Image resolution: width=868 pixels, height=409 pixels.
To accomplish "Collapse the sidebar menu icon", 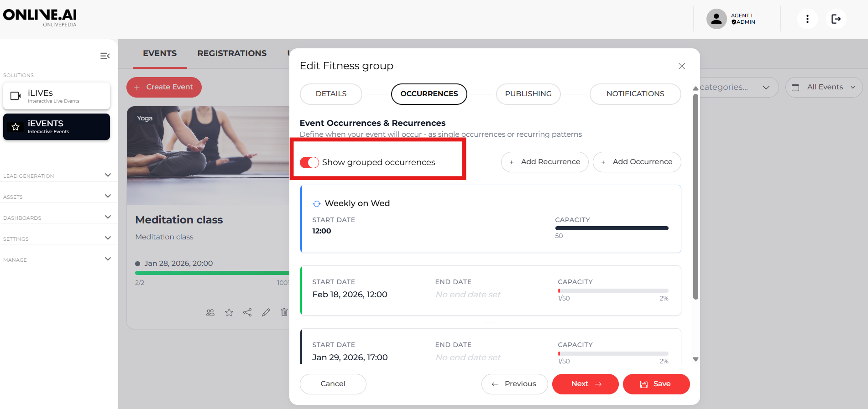I will (x=105, y=56).
